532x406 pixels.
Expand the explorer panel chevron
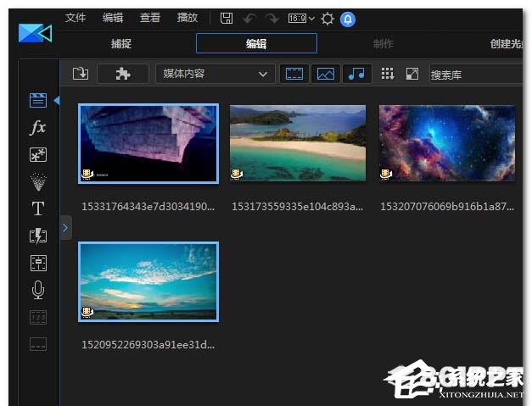click(66, 228)
